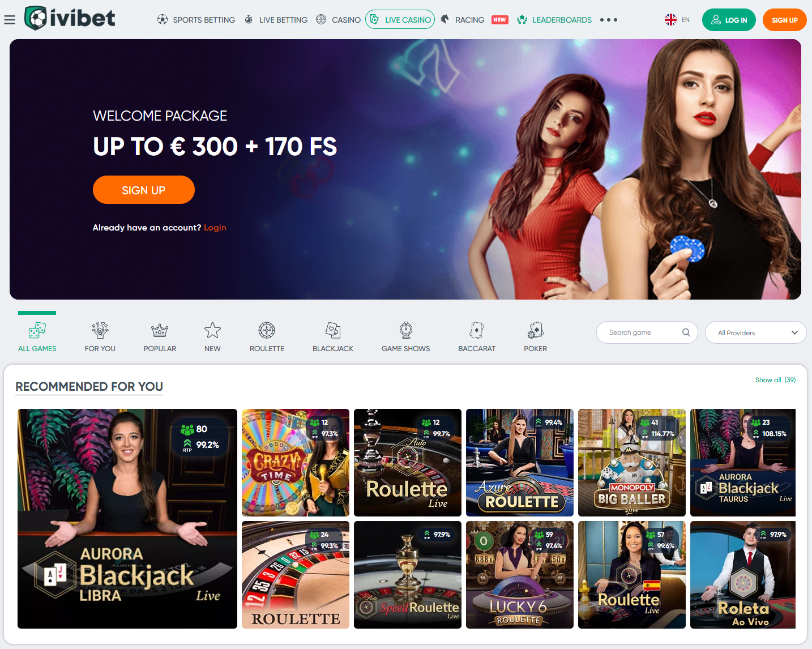Image resolution: width=812 pixels, height=649 pixels.
Task: Open the Game Shows category icon
Action: (x=406, y=330)
